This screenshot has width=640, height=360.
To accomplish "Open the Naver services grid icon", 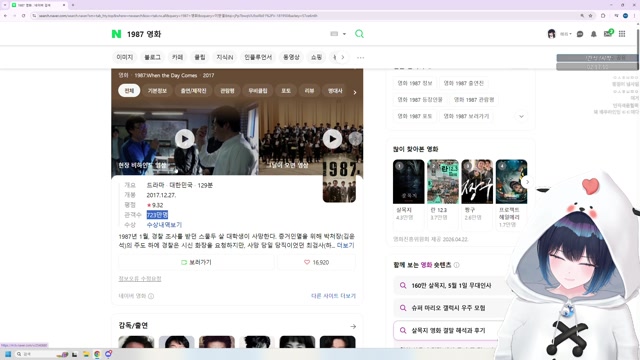I will click(x=622, y=34).
